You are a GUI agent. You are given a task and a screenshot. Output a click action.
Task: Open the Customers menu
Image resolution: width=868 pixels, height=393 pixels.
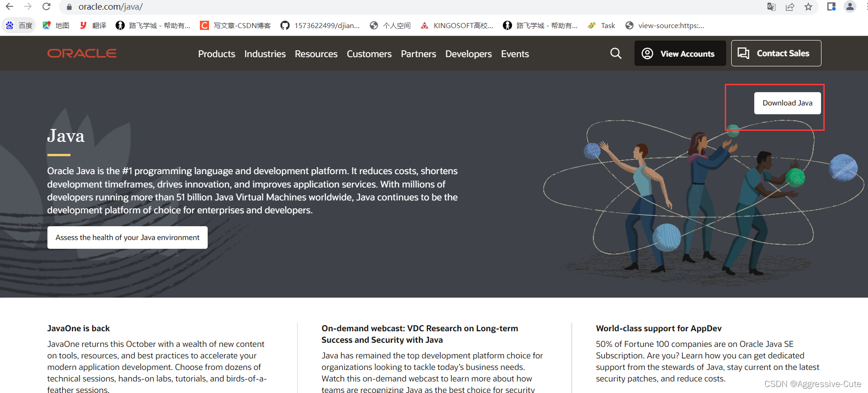369,54
